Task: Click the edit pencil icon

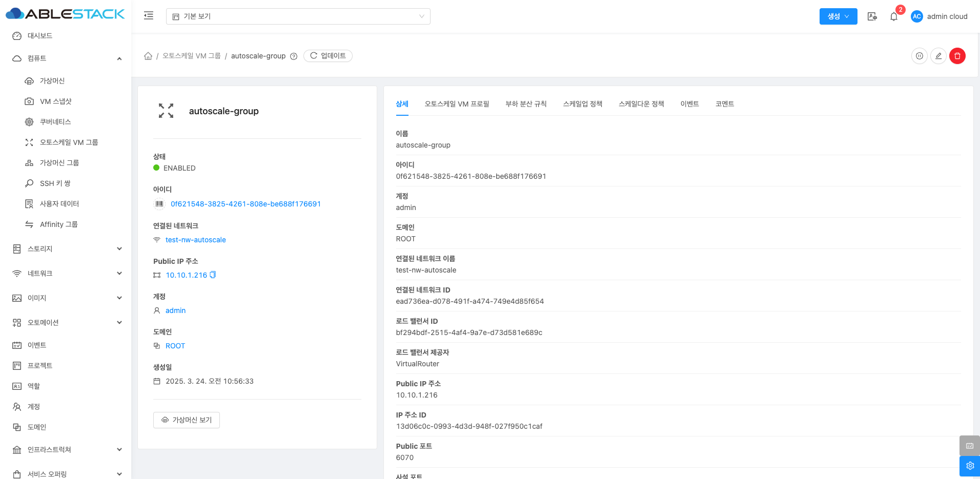Action: coord(938,56)
